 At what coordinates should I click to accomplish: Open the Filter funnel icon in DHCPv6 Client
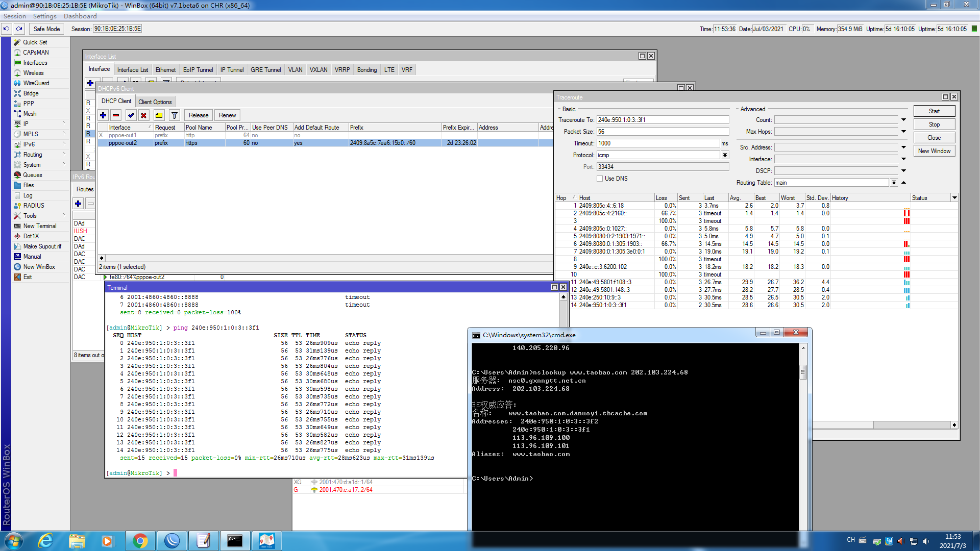pos(175,115)
